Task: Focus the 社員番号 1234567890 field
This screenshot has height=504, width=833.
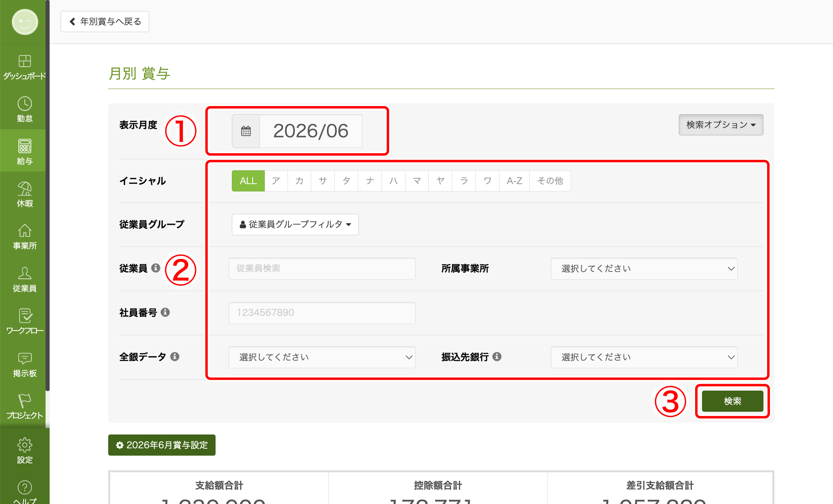Action: pos(322,313)
